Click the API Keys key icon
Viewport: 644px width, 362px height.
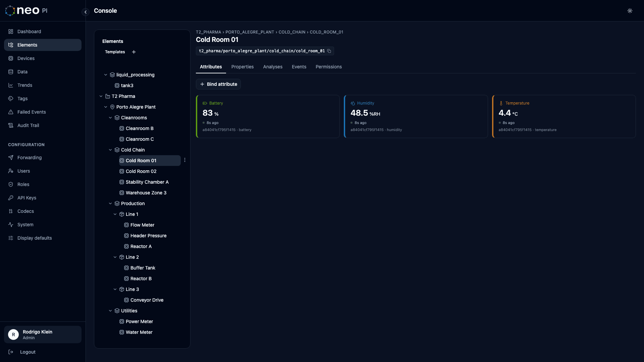pos(11,198)
